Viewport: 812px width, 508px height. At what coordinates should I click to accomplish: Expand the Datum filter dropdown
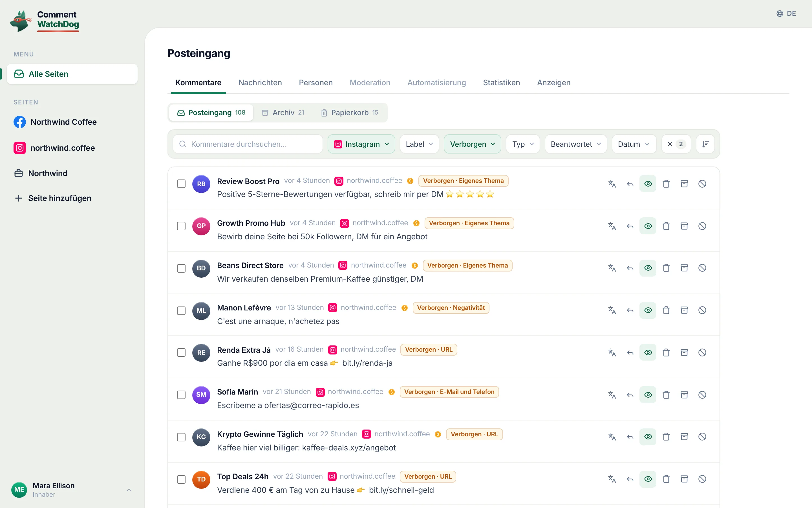coord(634,144)
